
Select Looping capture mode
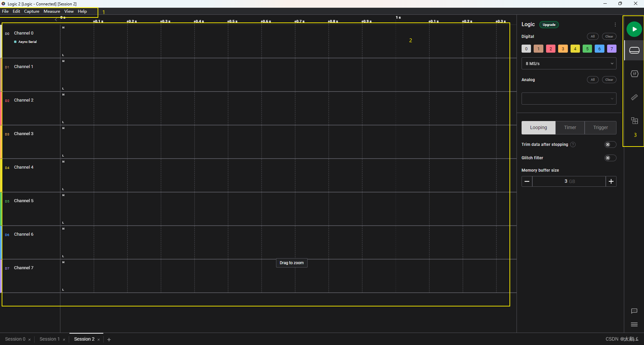coord(538,127)
